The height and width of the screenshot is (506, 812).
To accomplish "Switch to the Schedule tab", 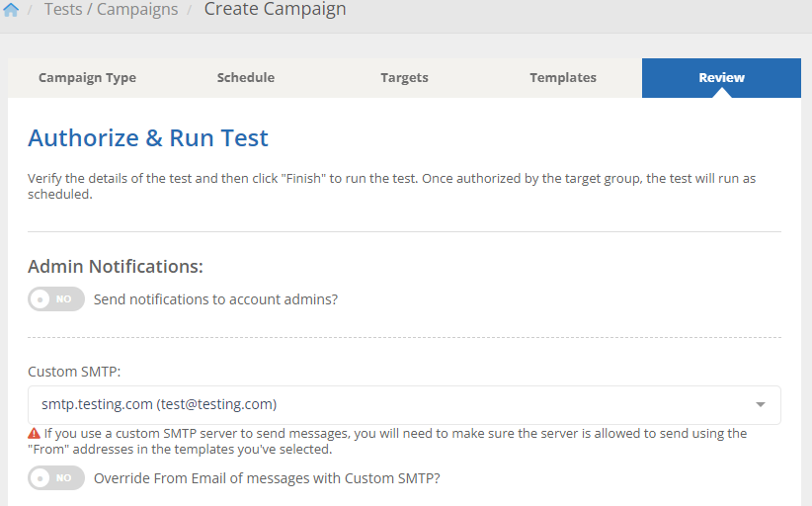I will [245, 78].
